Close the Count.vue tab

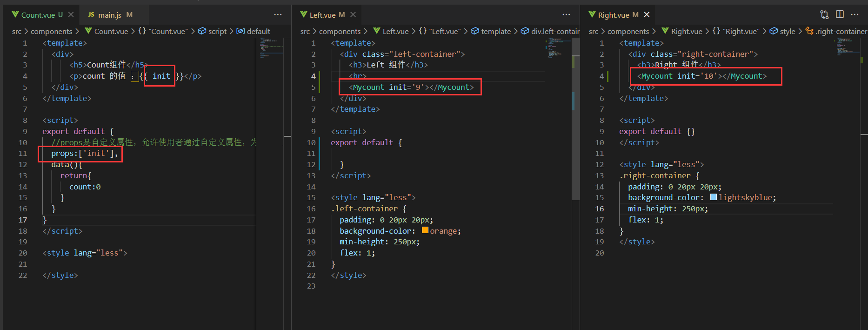coord(71,15)
